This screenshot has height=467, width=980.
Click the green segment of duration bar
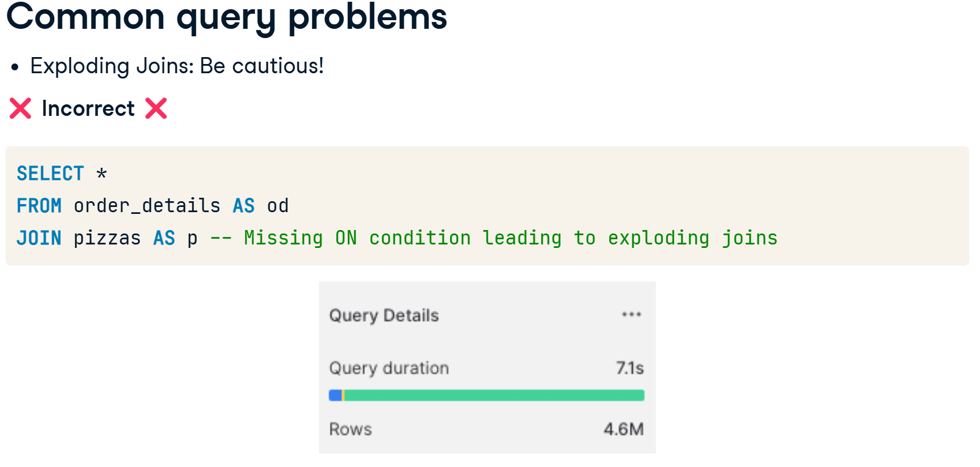pos(494,396)
